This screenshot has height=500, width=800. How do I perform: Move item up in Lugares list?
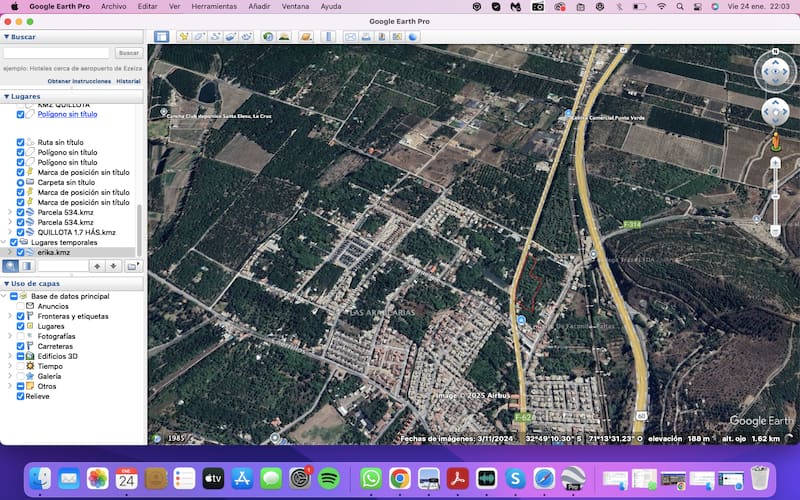tap(97, 266)
